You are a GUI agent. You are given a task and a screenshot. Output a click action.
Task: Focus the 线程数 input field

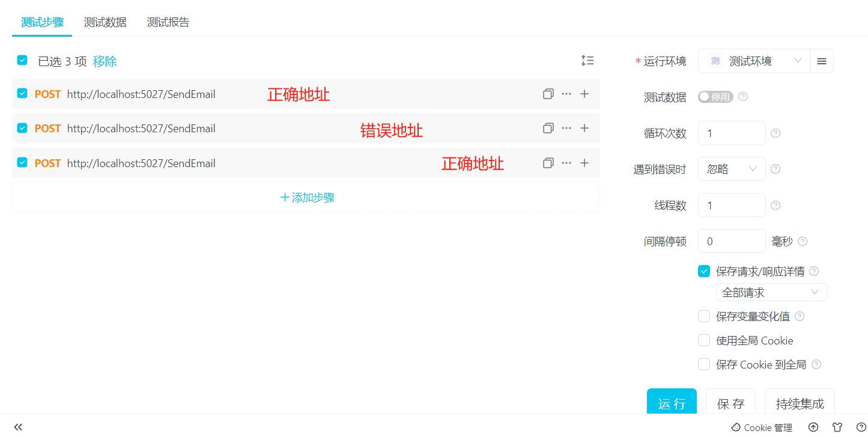point(732,205)
